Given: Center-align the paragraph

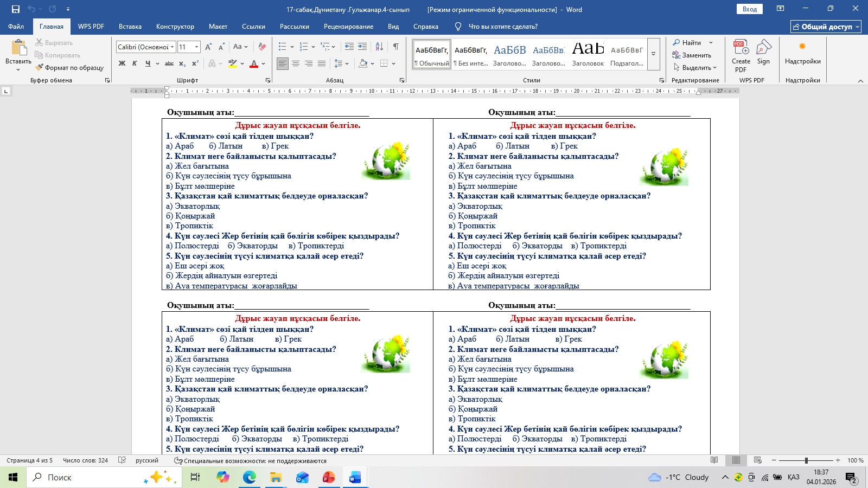Looking at the screenshot, I should (296, 63).
